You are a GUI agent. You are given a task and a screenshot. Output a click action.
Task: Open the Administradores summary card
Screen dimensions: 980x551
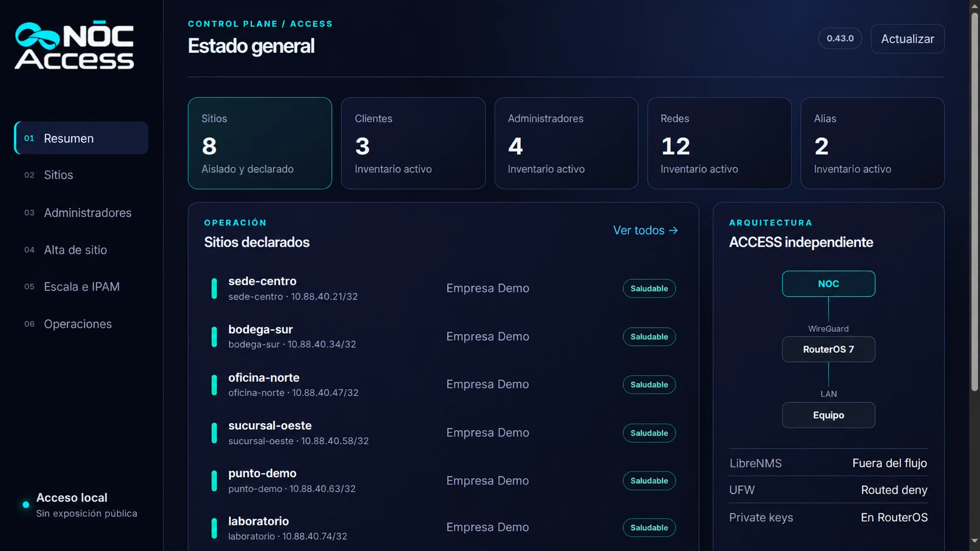[566, 143]
